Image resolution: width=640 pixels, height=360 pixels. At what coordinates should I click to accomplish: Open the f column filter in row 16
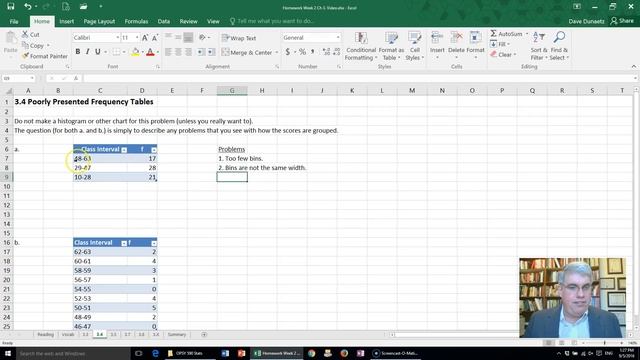(154, 243)
